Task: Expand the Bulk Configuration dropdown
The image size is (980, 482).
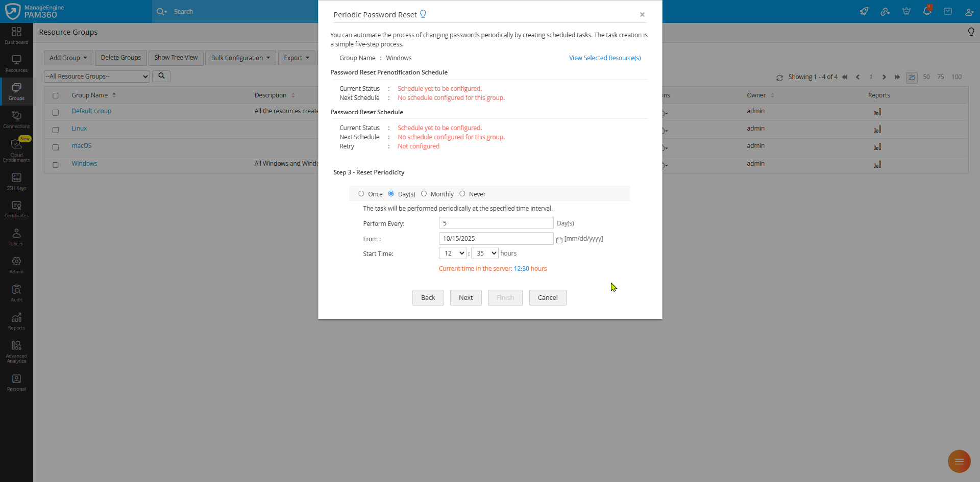Action: coord(241,58)
